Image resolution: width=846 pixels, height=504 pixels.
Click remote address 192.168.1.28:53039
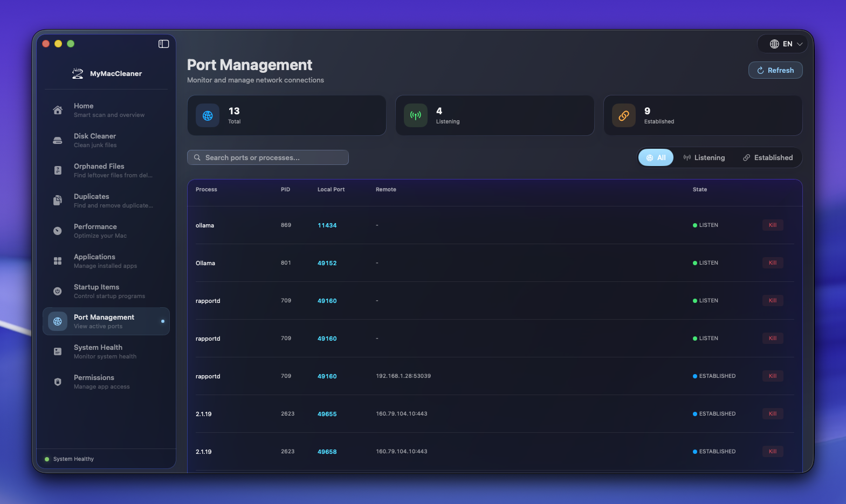[x=403, y=376]
